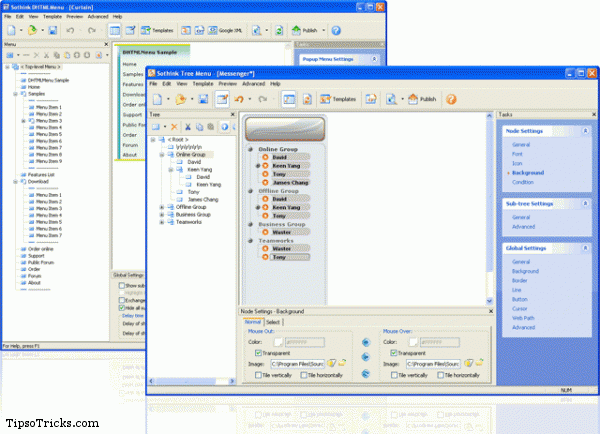Collapse Sub-tree Settings section in Tasks panel
Image resolution: width=600 pixels, height=434 pixels.
point(585,204)
